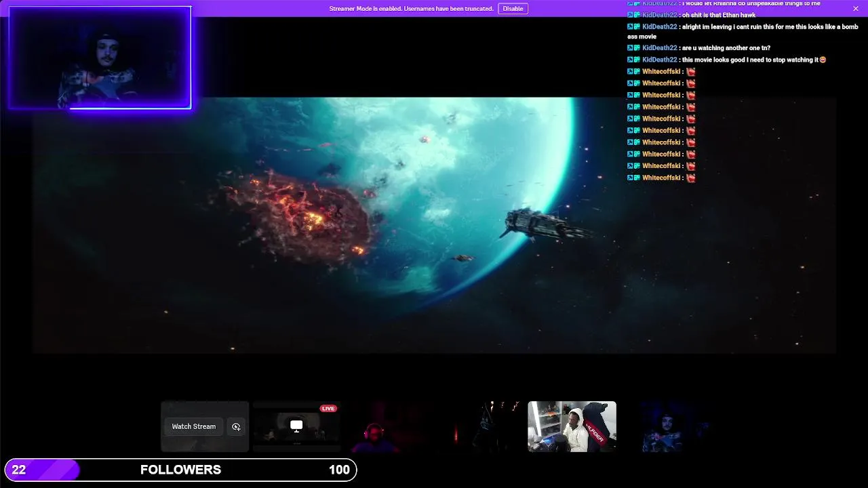Disable Streamer Mode from the banner
868x488 pixels.
coord(513,9)
